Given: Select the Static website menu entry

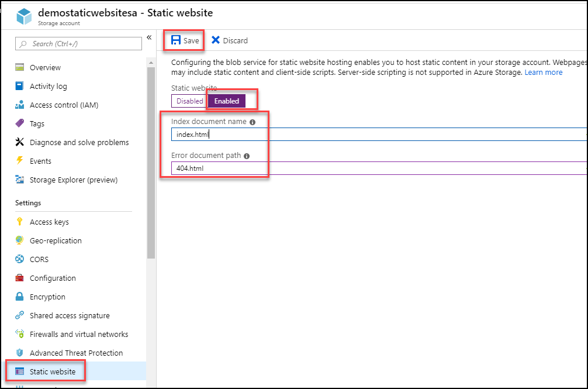Looking at the screenshot, I should [74, 371].
